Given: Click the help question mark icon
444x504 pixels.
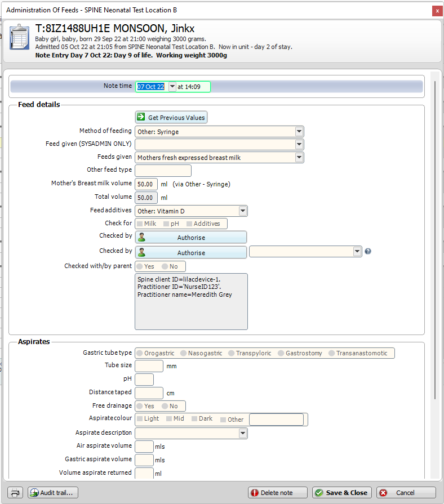Looking at the screenshot, I should pyautogui.click(x=368, y=251).
